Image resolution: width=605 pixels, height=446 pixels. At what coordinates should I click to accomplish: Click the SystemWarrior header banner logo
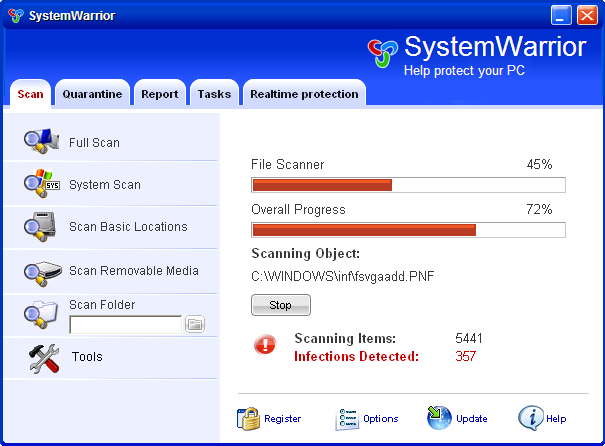pos(382,53)
